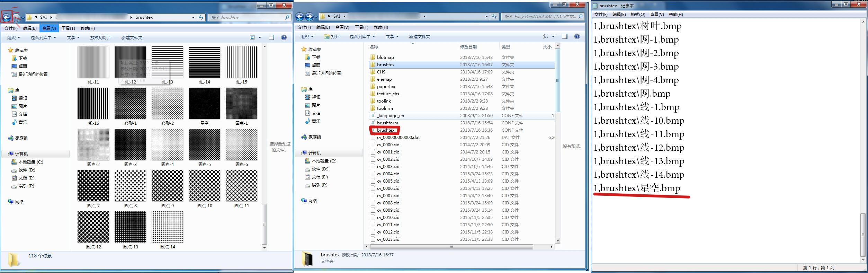Click 下载 in middle window favorites
The width and height of the screenshot is (868, 273).
coord(316,57)
